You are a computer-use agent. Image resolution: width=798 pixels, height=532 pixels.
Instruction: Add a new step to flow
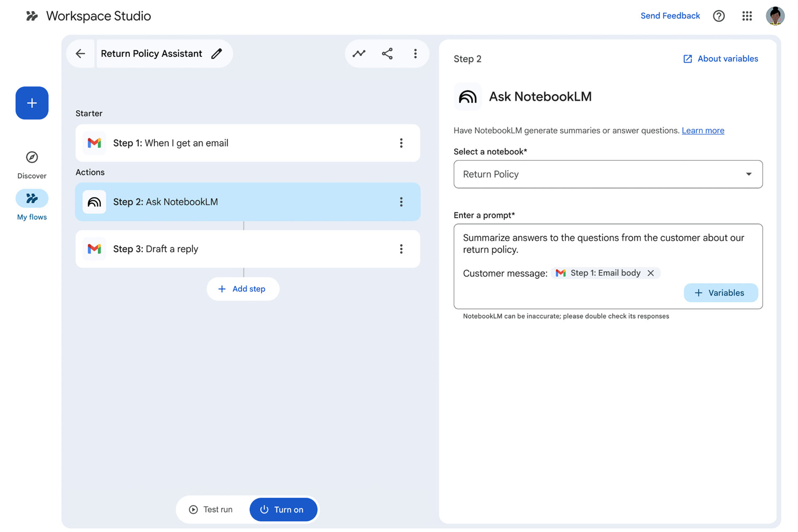click(243, 289)
